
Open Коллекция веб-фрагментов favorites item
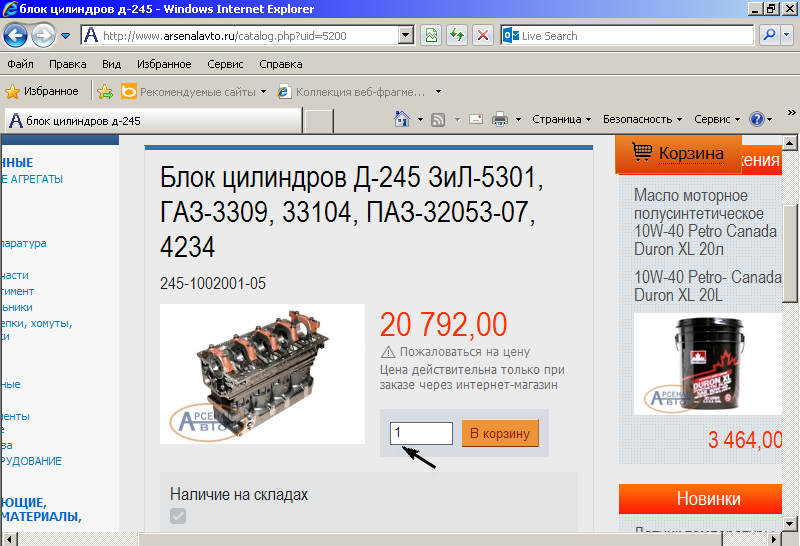click(352, 92)
